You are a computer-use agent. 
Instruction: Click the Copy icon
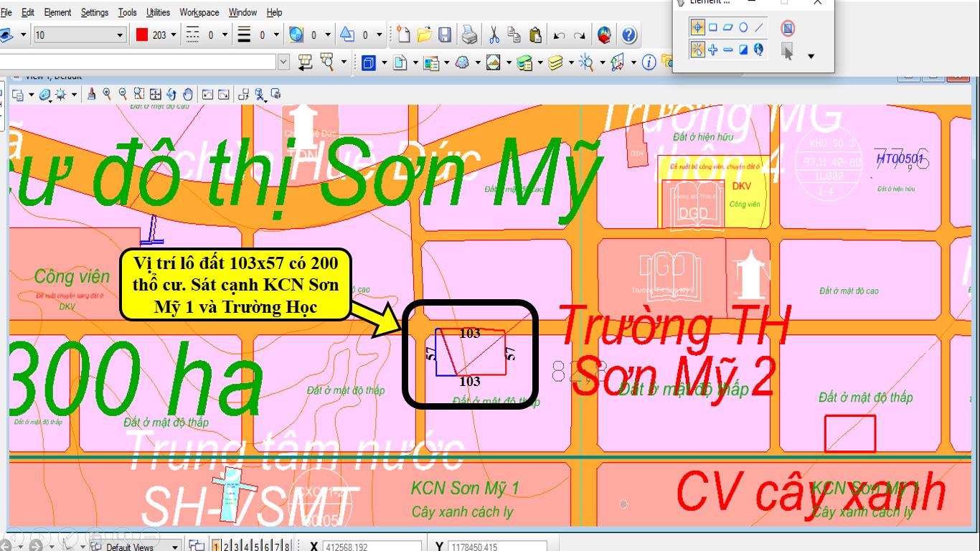[514, 34]
